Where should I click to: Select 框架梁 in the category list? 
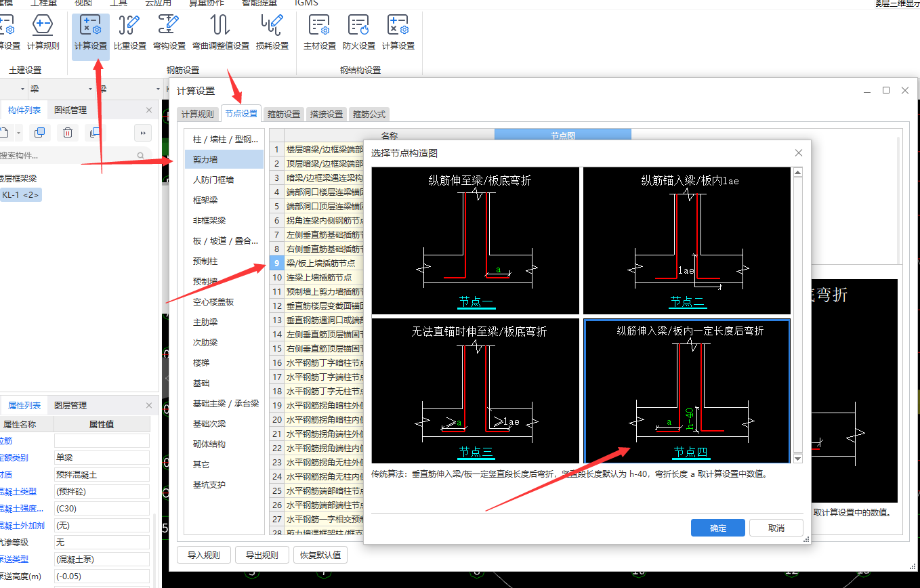[224, 200]
